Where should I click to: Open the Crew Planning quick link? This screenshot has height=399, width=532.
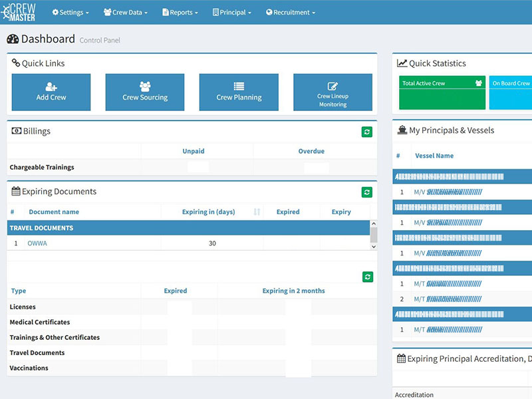pos(239,92)
